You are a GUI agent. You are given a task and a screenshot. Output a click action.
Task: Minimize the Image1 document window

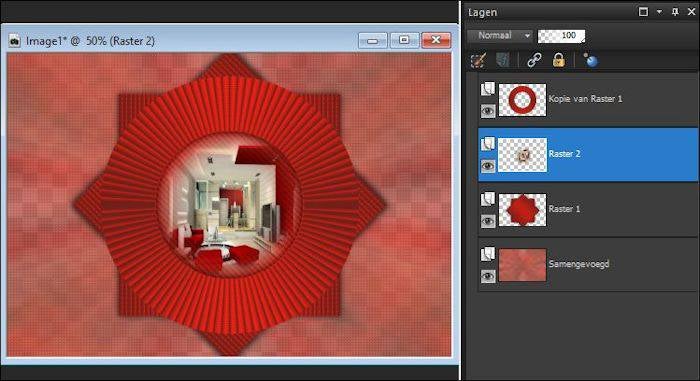pyautogui.click(x=372, y=41)
